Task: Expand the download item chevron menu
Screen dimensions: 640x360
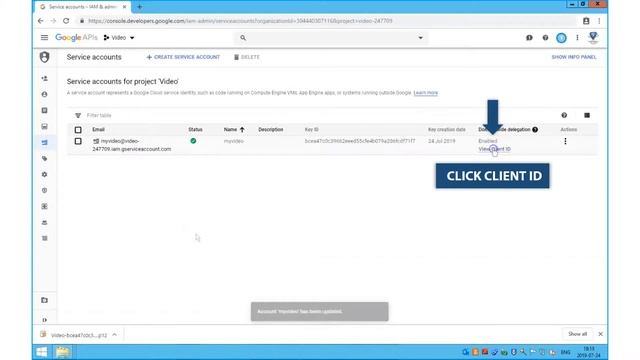Action: (x=115, y=335)
